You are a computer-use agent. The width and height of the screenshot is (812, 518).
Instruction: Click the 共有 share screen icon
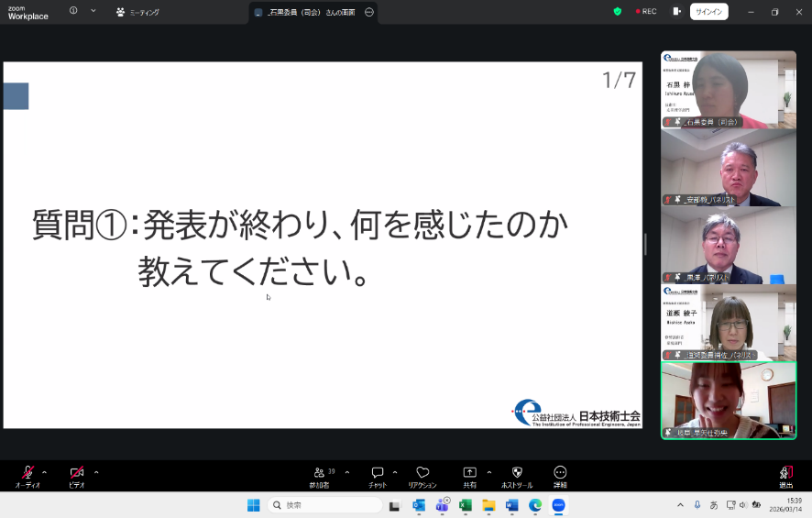(x=469, y=476)
